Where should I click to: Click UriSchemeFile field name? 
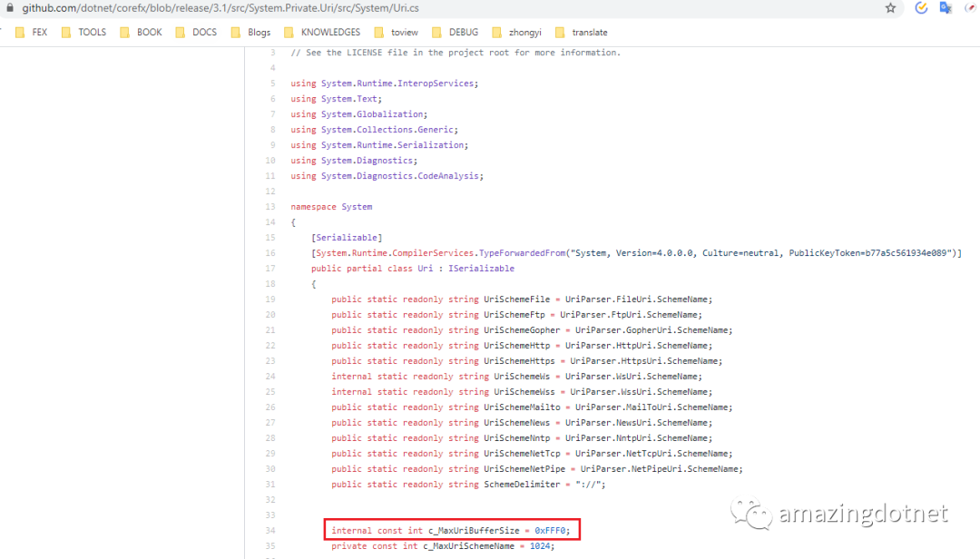click(x=517, y=299)
